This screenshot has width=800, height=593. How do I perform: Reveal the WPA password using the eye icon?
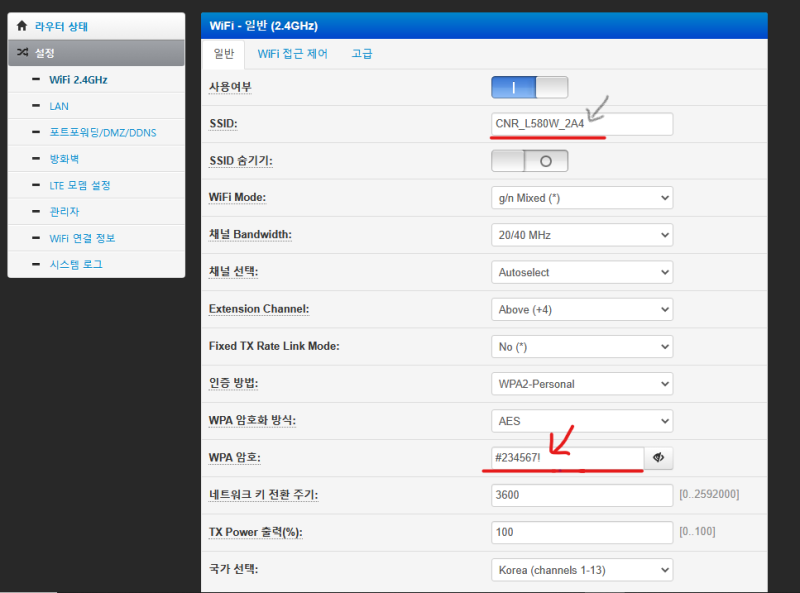[658, 457]
